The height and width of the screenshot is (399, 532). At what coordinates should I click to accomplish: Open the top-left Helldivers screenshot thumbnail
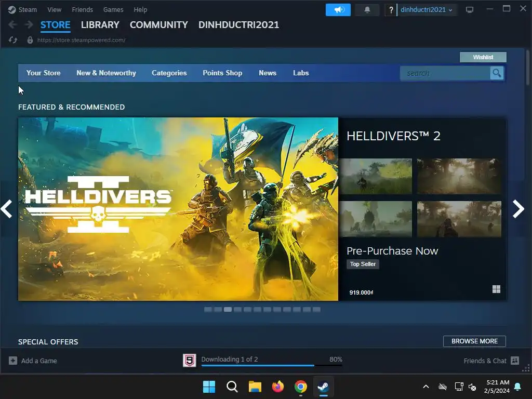375,176
